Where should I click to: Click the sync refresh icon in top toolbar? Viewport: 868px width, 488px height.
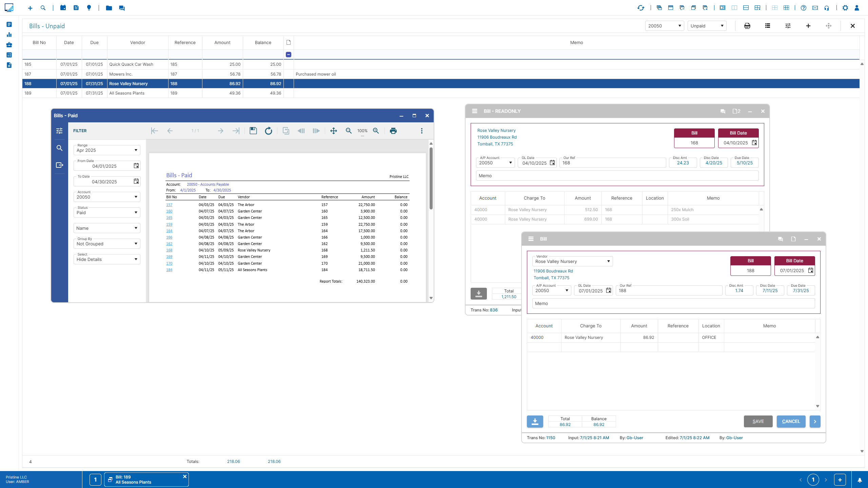pyautogui.click(x=640, y=8)
